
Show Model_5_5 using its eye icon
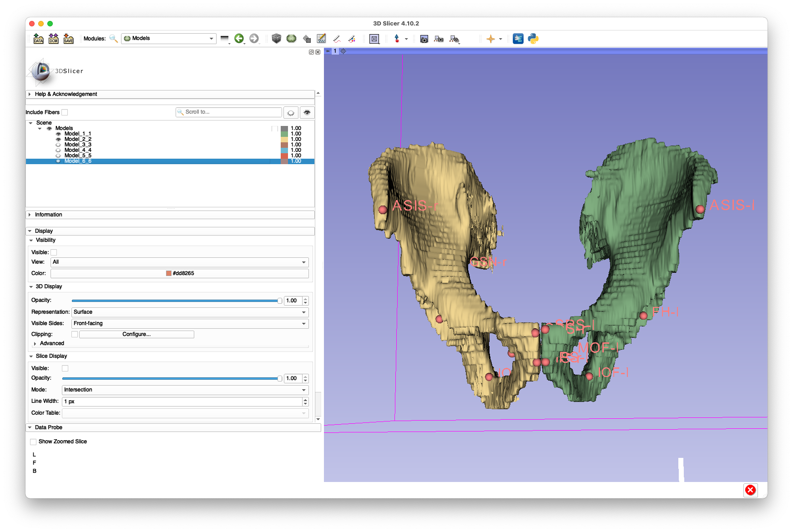[x=58, y=156]
